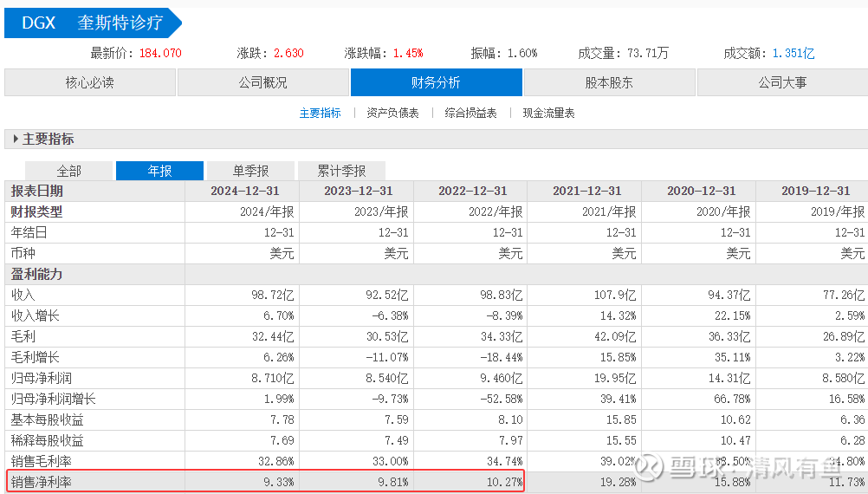Viewport: 868px width, 494px height.
Task: Switch to the 公司概况 tab
Action: [263, 82]
